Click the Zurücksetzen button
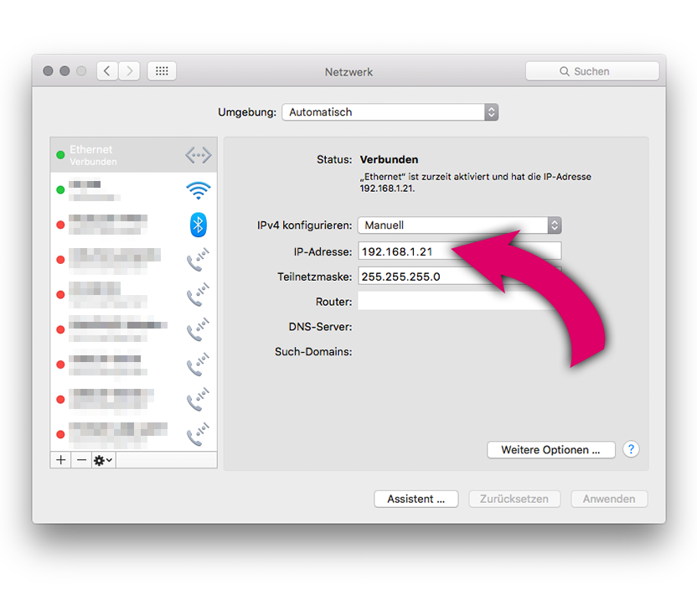The height and width of the screenshot is (616, 697). (514, 499)
